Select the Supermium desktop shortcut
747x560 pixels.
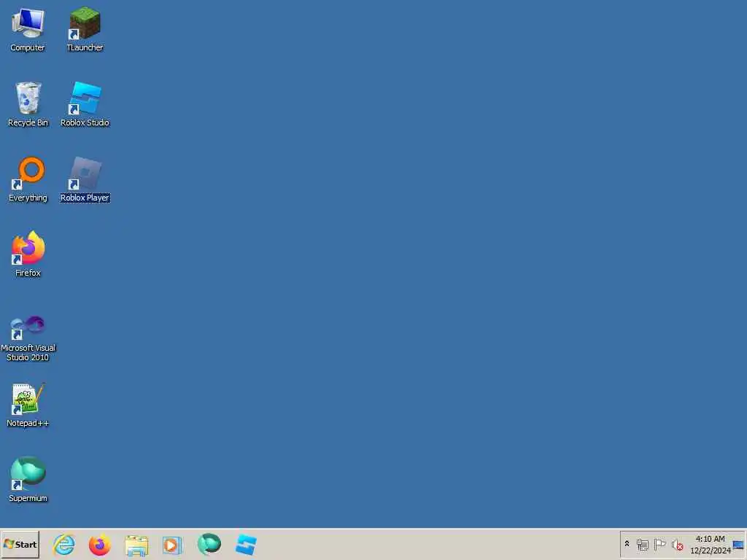tap(28, 480)
